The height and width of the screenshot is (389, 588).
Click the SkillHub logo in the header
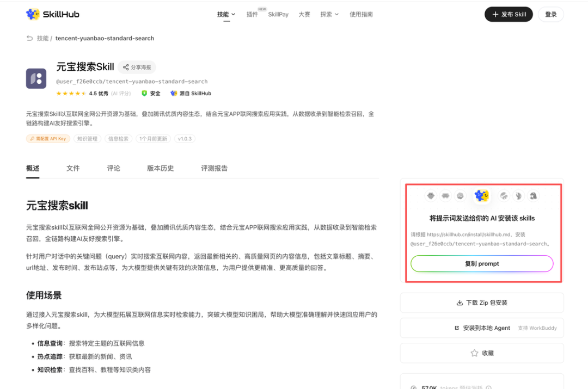pos(52,14)
